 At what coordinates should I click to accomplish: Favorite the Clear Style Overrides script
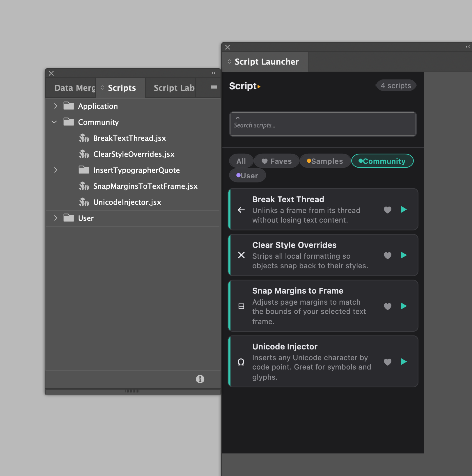[x=388, y=255]
